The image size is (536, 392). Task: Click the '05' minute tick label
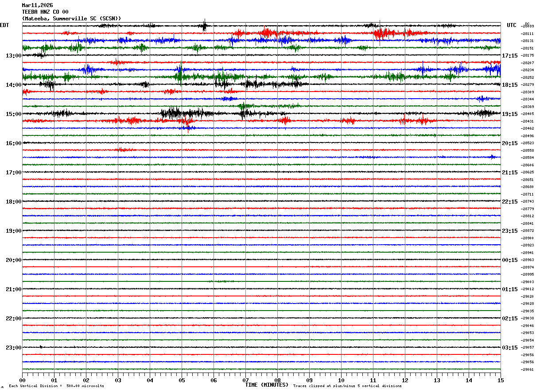point(182,380)
